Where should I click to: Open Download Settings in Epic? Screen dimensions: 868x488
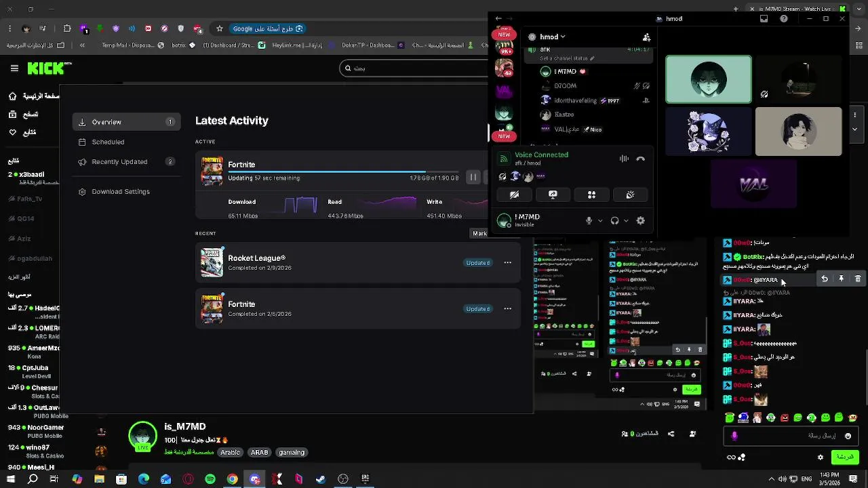(127, 192)
